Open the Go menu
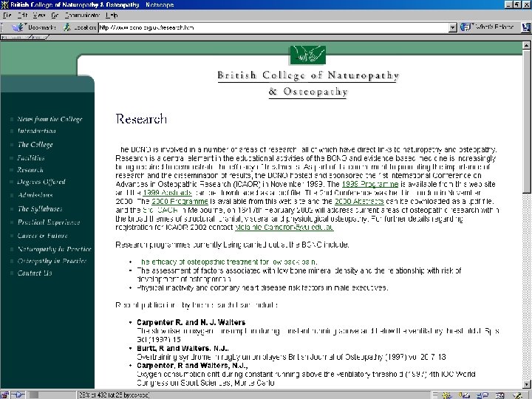 coord(55,16)
